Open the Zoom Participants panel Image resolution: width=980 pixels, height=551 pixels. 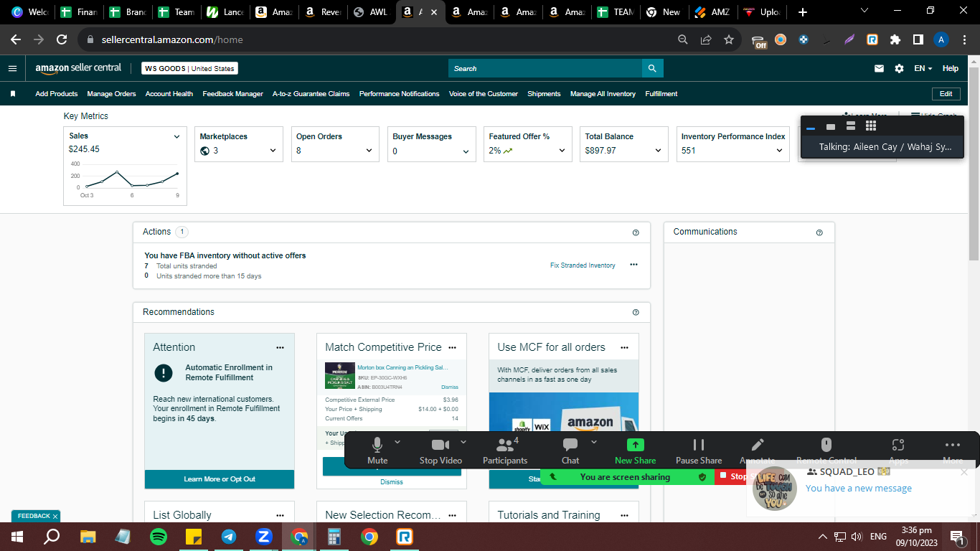click(x=505, y=451)
